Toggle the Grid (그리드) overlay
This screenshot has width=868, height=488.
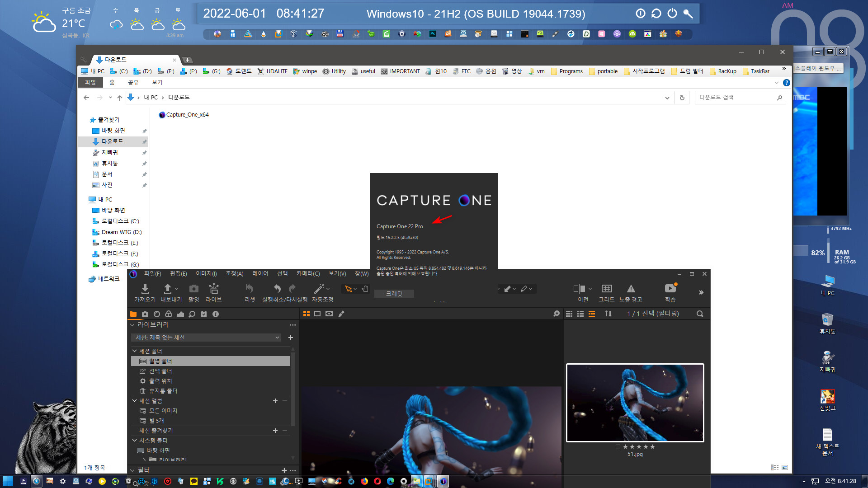[607, 288]
